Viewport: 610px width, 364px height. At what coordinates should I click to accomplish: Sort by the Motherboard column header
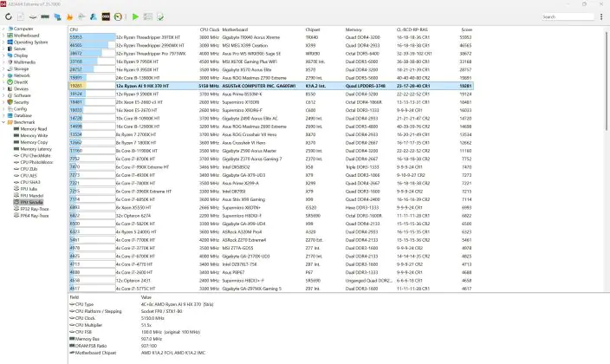tap(235, 29)
